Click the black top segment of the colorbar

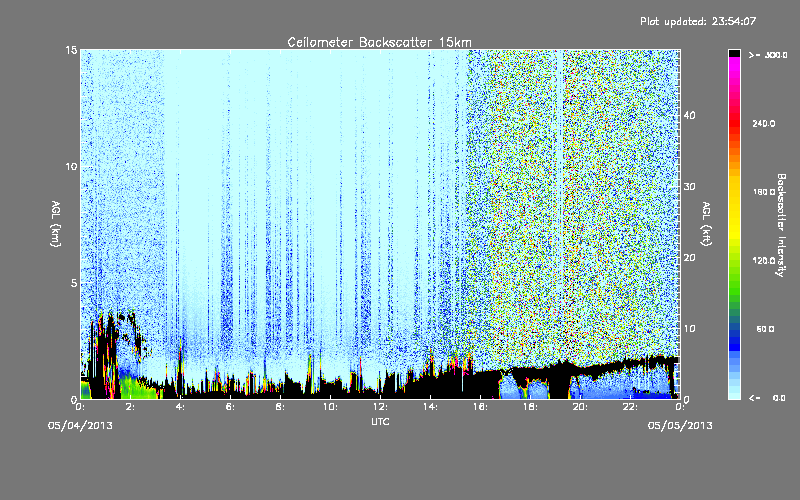(x=734, y=53)
